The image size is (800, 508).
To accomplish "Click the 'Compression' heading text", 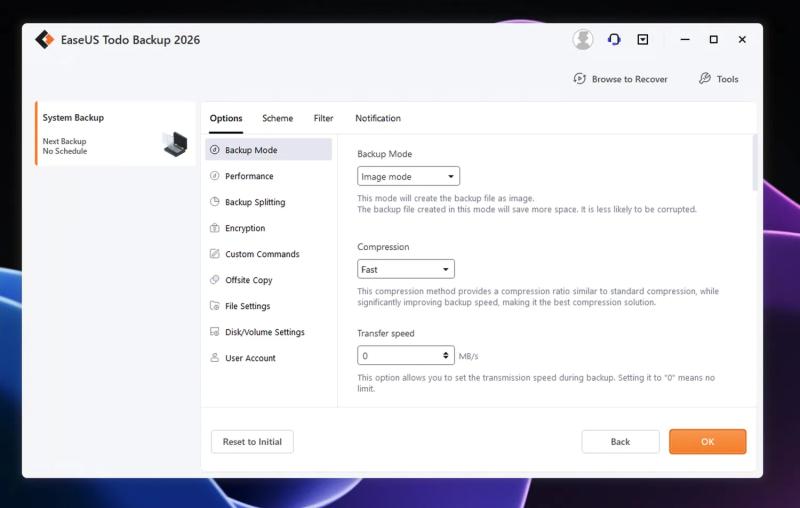I will click(383, 247).
